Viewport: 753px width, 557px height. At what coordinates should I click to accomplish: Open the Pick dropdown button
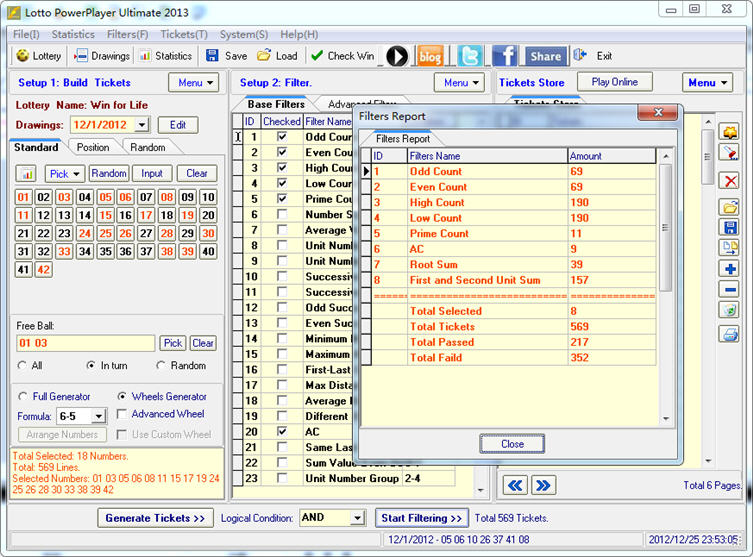[x=64, y=173]
